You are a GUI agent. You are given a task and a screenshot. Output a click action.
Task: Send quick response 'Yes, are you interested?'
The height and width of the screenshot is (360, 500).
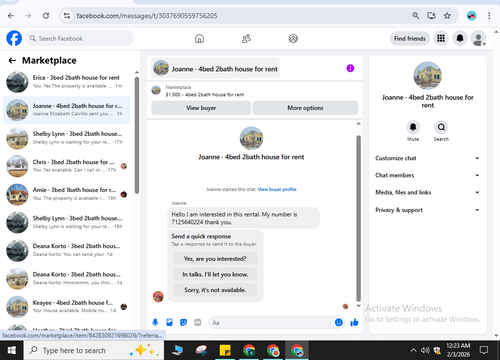pyautogui.click(x=215, y=259)
